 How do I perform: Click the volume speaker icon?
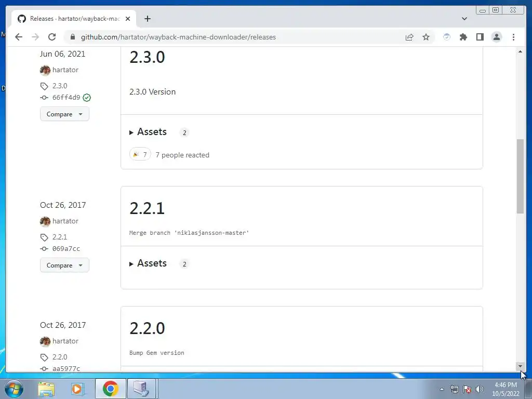(480, 389)
